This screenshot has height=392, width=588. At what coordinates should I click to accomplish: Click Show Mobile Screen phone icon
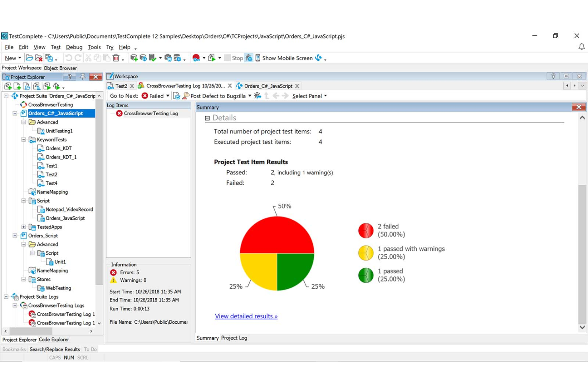pyautogui.click(x=258, y=58)
